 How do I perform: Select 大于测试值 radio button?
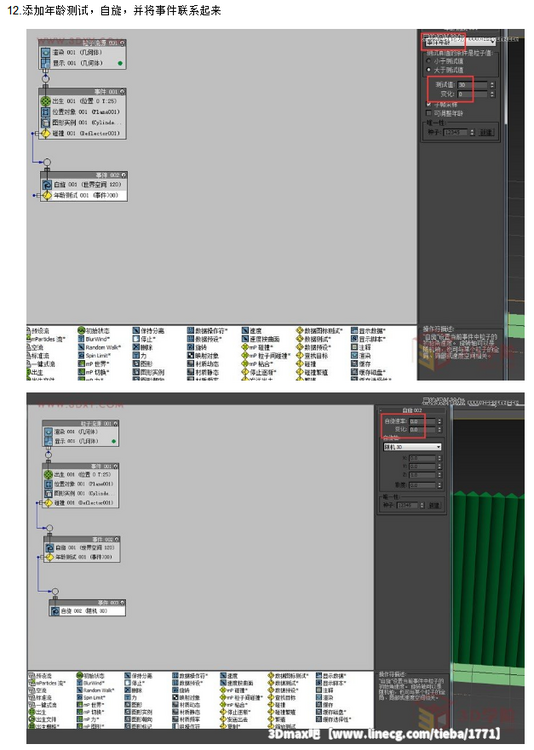point(428,70)
